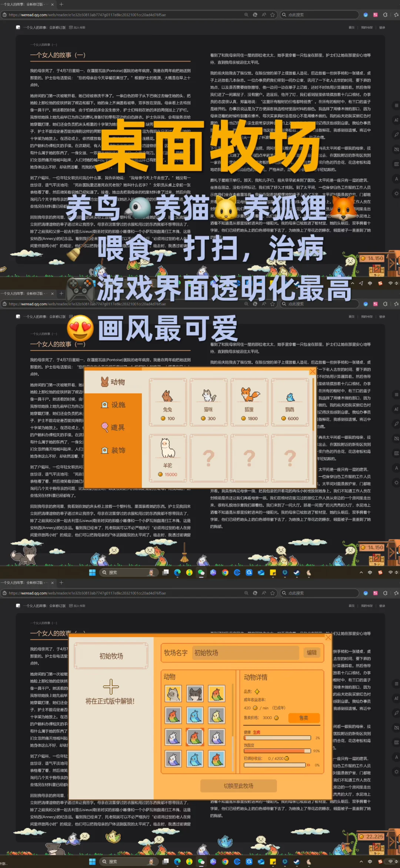Click the 品质 quality star icon
Viewport: 400px width, 868px height.
point(257,691)
